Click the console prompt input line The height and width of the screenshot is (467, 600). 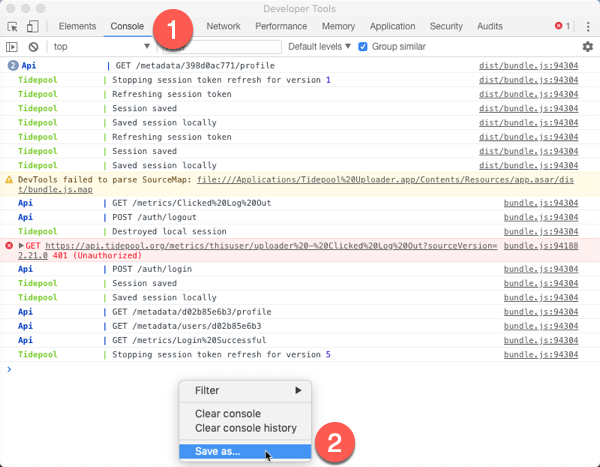click(300, 369)
